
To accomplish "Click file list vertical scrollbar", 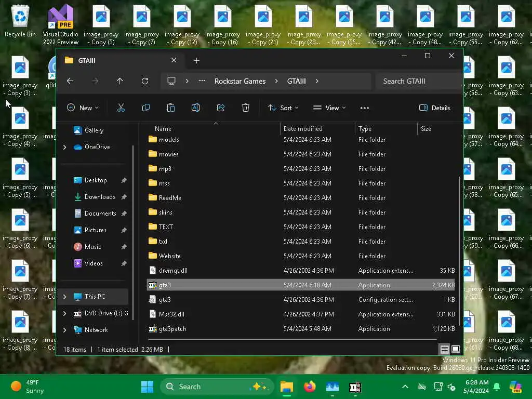I will click(x=459, y=251).
